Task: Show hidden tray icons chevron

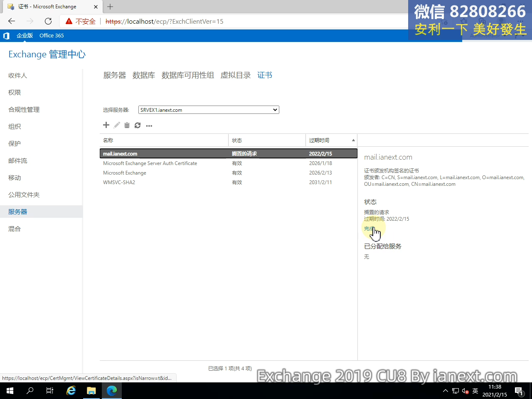Action: (446, 391)
